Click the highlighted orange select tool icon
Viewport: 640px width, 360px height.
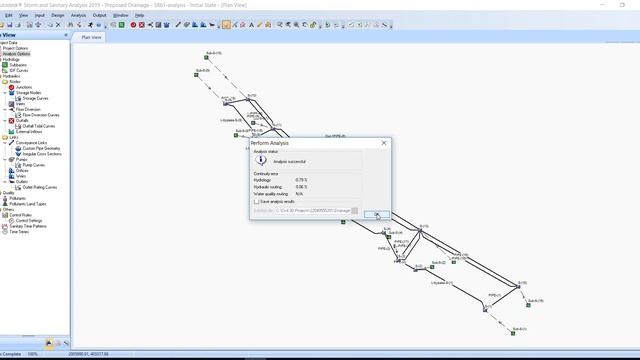click(x=226, y=25)
